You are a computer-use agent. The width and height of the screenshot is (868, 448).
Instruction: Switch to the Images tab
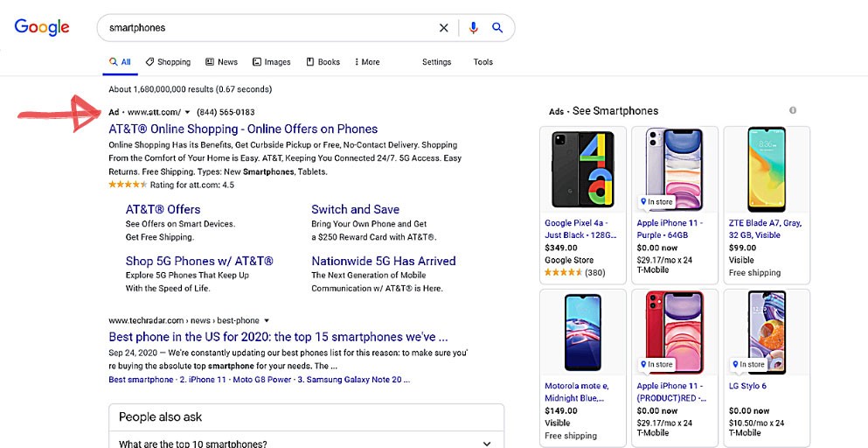pyautogui.click(x=272, y=62)
